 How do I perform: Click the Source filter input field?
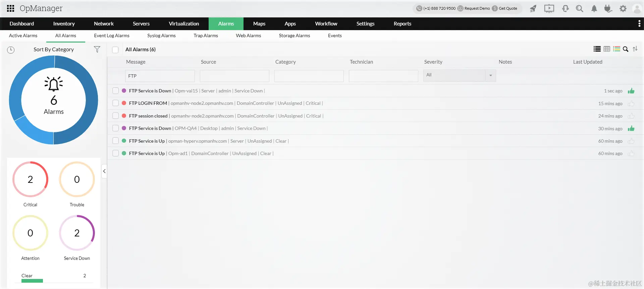[234, 76]
